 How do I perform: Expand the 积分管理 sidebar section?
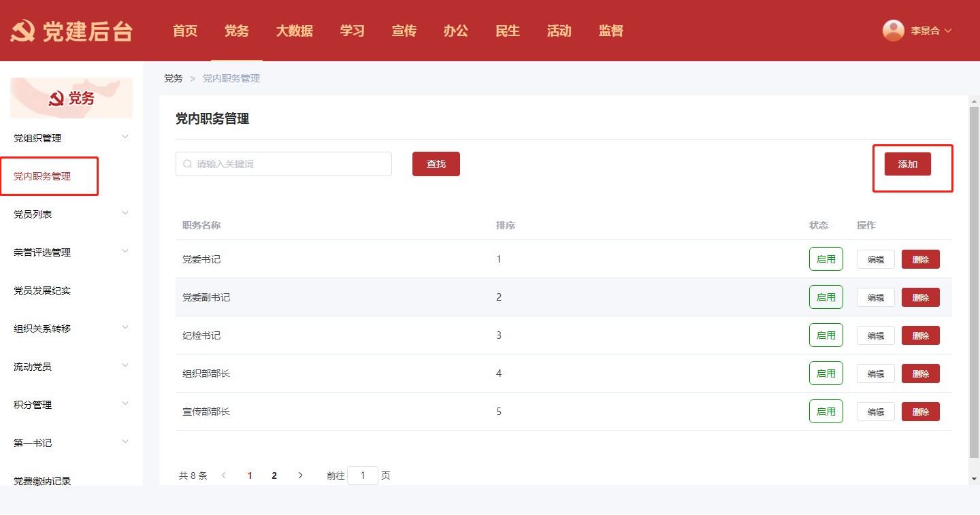point(125,404)
